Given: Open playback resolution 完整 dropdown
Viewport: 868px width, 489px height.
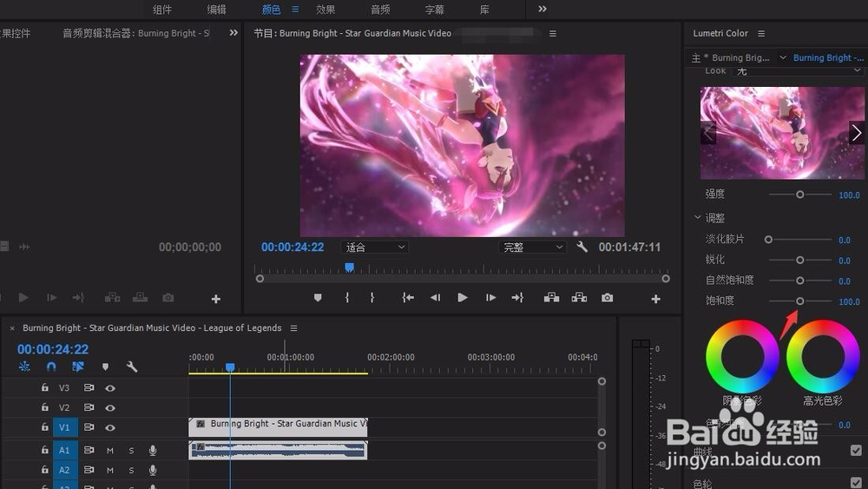Looking at the screenshot, I should pyautogui.click(x=532, y=248).
